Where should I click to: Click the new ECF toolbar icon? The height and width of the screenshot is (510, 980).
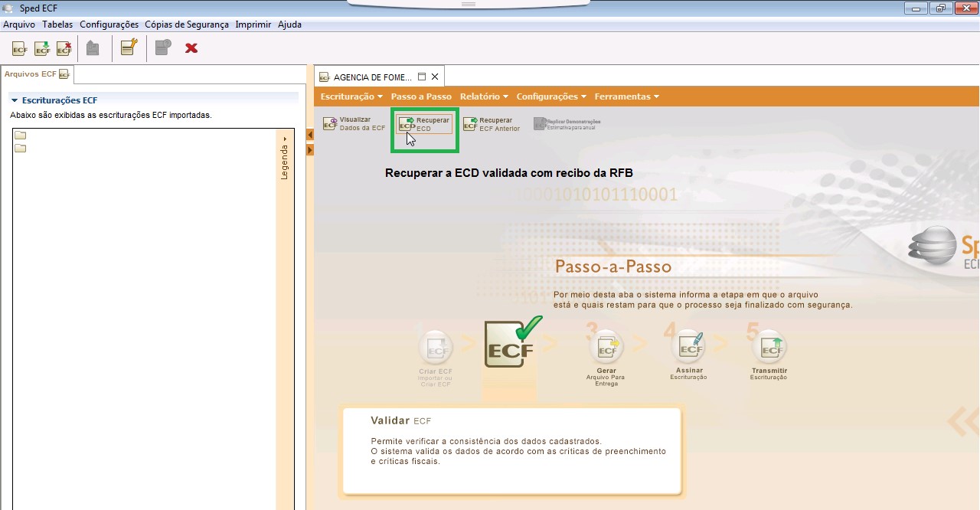pyautogui.click(x=20, y=48)
